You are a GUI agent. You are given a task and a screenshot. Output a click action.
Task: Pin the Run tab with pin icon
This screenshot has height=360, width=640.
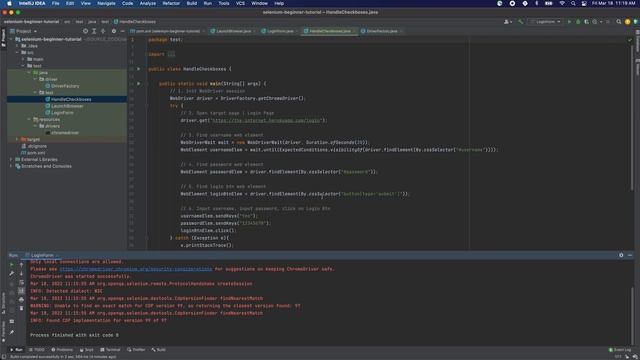coord(11,333)
